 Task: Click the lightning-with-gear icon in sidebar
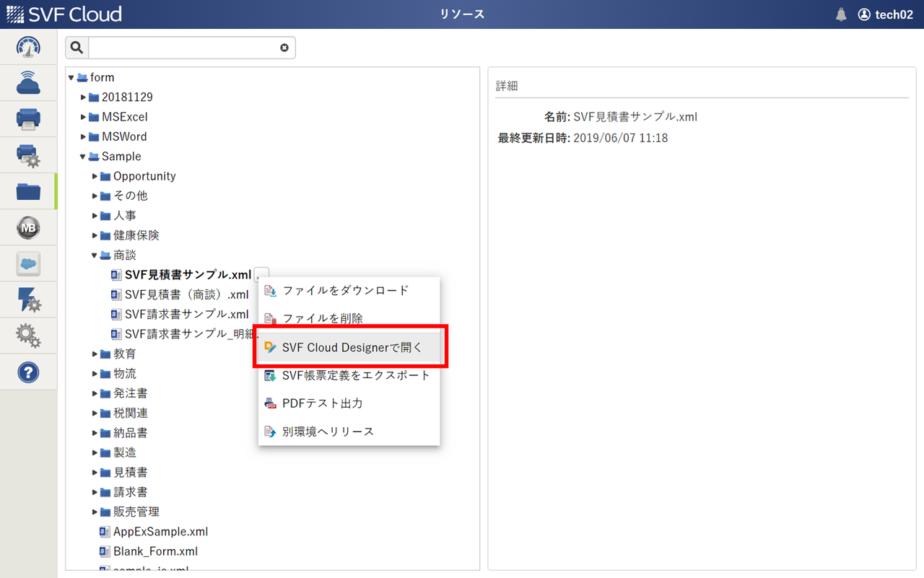point(28,299)
